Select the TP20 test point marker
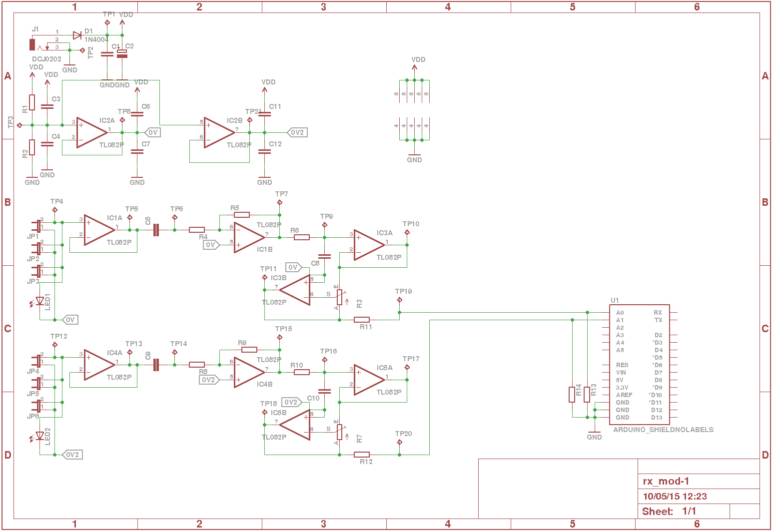This screenshot has width=772, height=532. (399, 442)
